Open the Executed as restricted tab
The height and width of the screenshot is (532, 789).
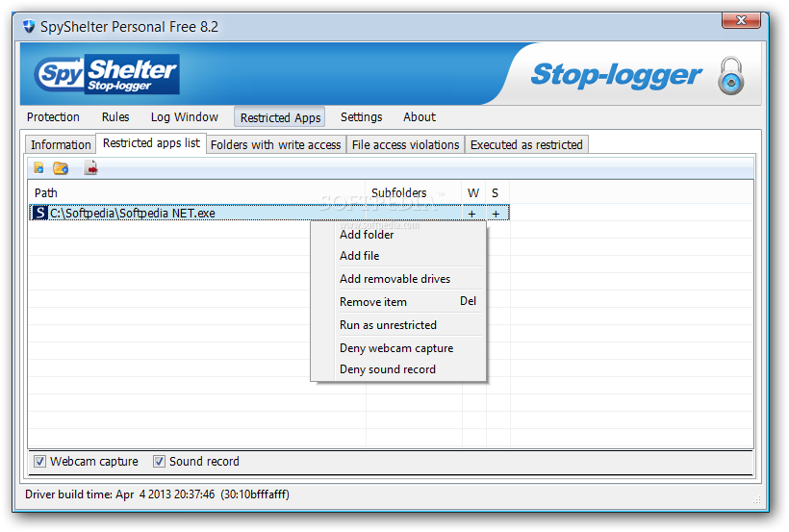pos(526,145)
